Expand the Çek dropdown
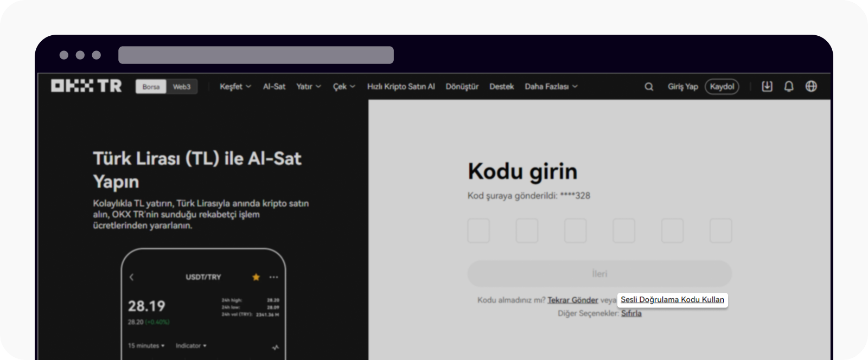Screen dimensions: 868x360 click(x=344, y=87)
